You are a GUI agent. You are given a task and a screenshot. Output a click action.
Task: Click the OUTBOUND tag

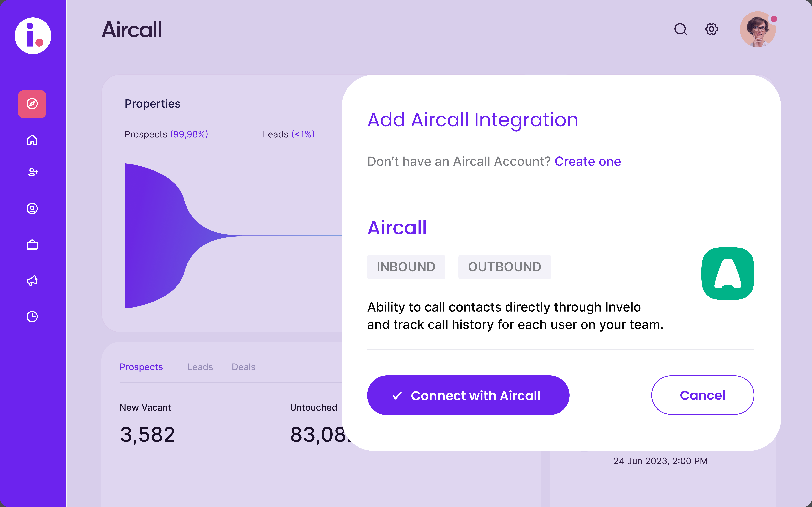(504, 267)
